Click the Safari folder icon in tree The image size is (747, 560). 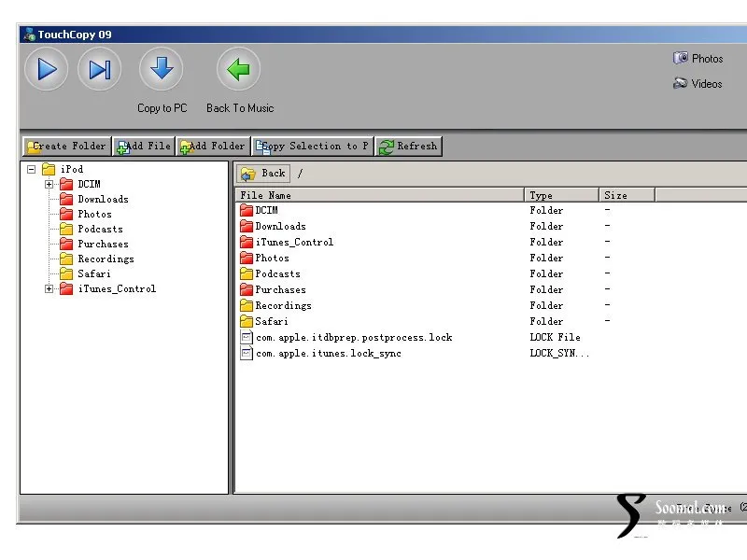point(66,273)
